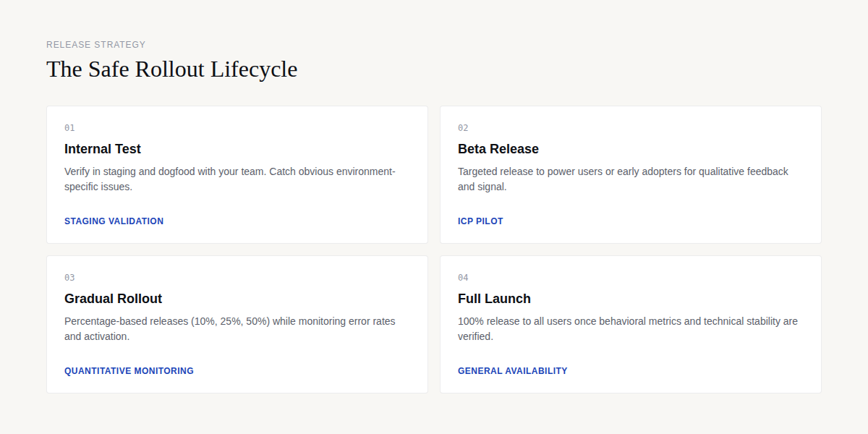Click 'The Safe Rollout Lifecycle' heading
This screenshot has width=868, height=434.
pos(172,69)
